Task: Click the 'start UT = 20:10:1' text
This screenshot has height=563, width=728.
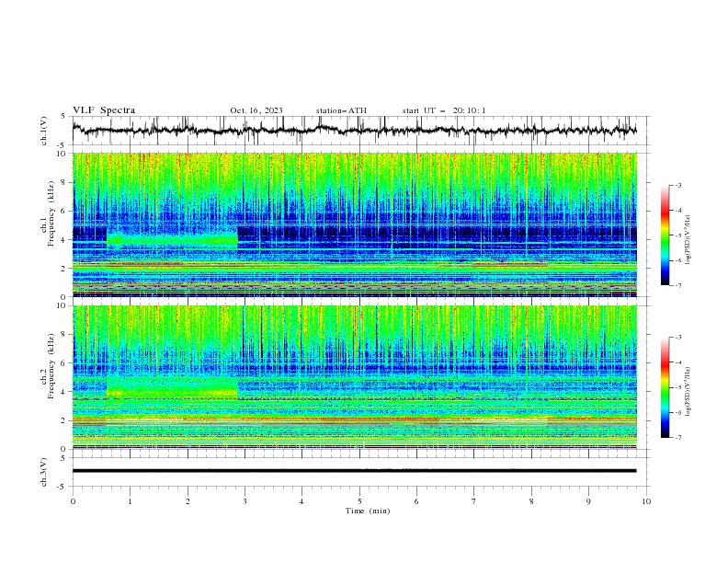Action: click(x=444, y=110)
